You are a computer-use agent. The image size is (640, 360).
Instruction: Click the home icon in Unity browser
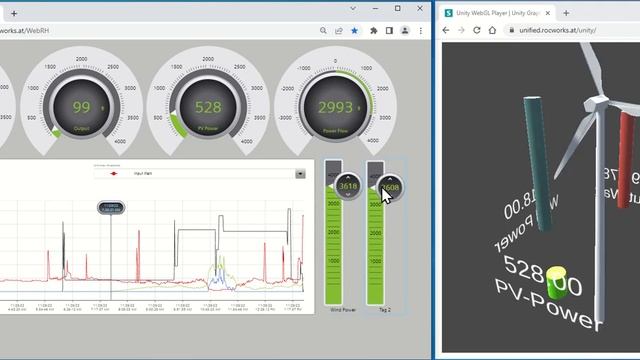coord(492,30)
